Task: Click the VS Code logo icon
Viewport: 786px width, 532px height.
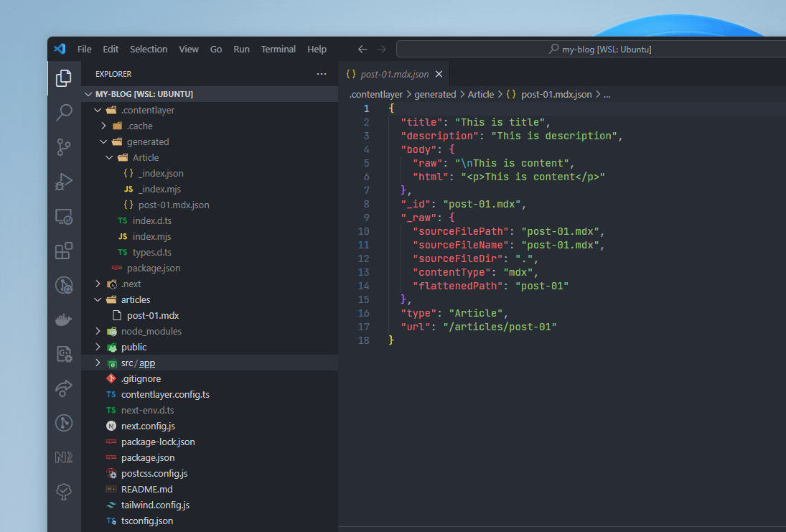Action: tap(60, 49)
